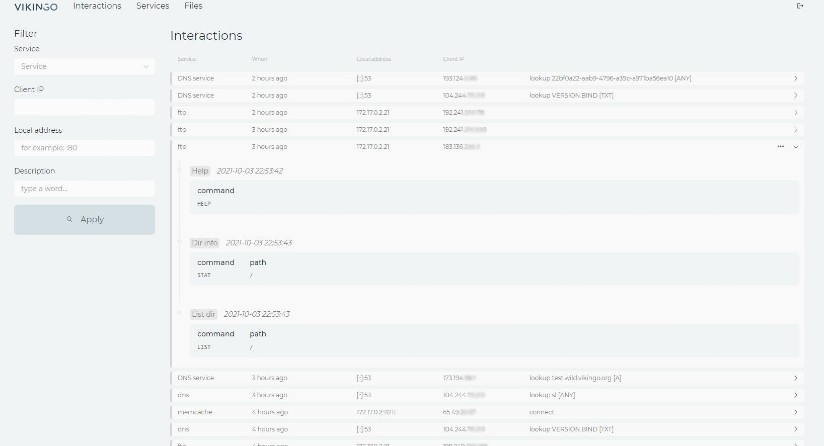Collapse the expanded ftp interaction row
The height and width of the screenshot is (446, 824).
point(796,147)
